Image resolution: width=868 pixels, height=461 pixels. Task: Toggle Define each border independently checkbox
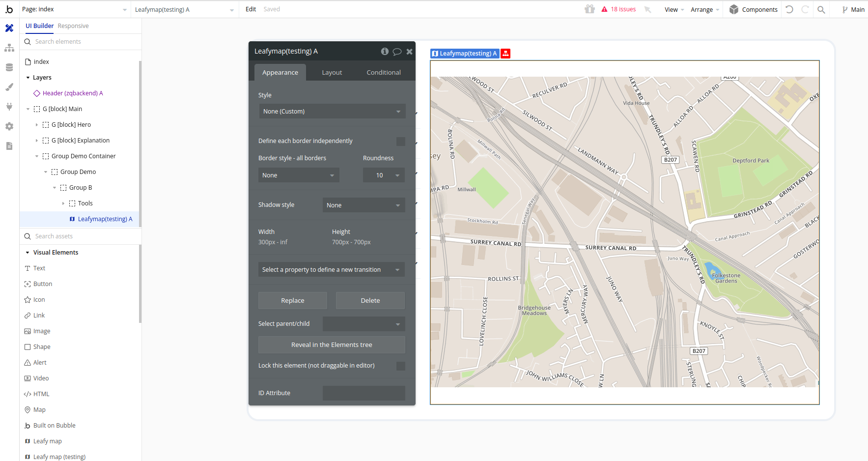[x=401, y=141]
